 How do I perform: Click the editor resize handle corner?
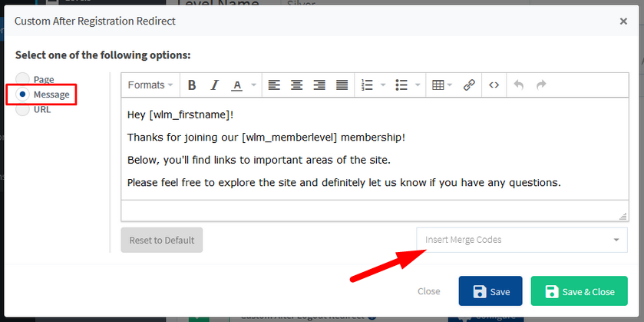point(623,216)
